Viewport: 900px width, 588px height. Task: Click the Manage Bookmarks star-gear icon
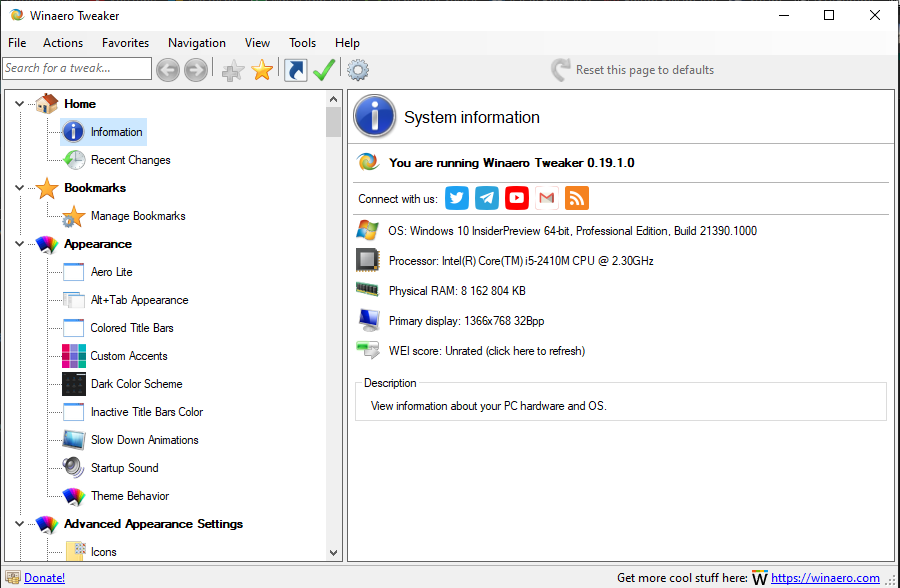[74, 216]
